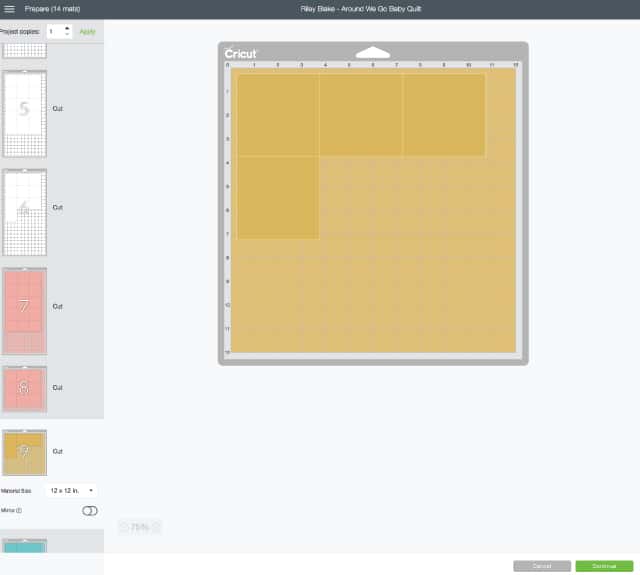This screenshot has width=640, height=575.
Task: Click the green Apply link
Action: pyautogui.click(x=87, y=31)
